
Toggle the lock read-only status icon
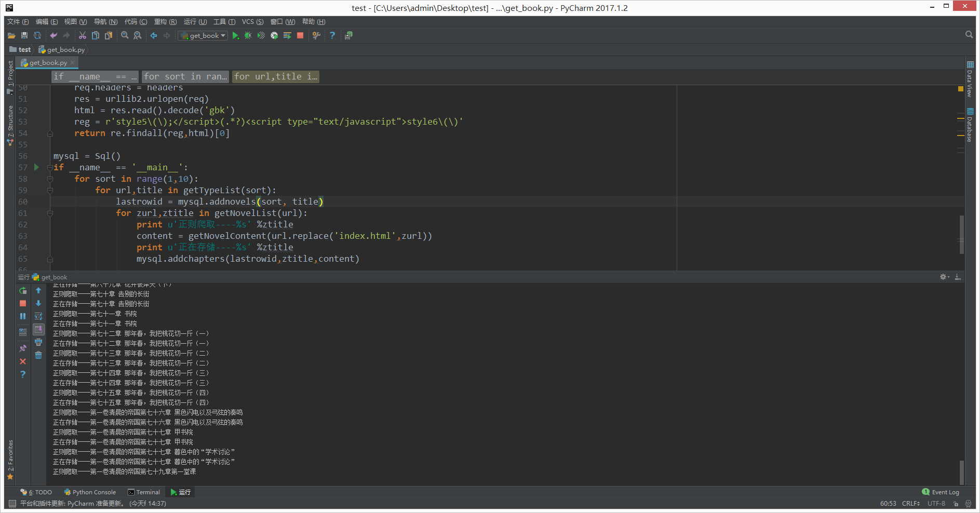[x=956, y=504]
